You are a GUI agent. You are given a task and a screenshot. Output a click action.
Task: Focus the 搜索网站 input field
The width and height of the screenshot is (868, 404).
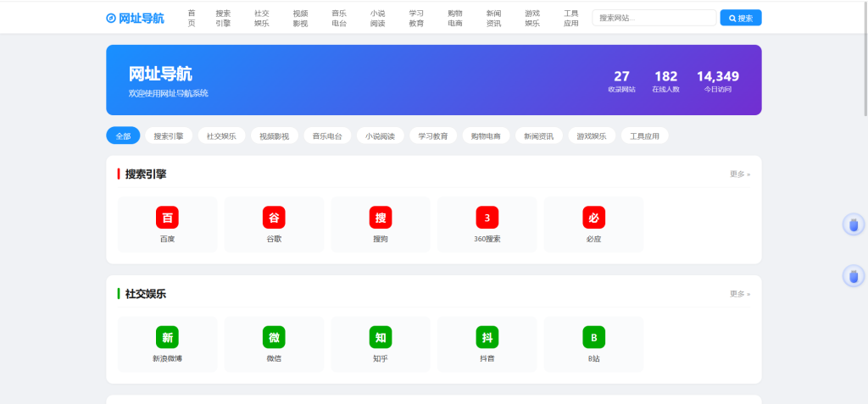654,18
